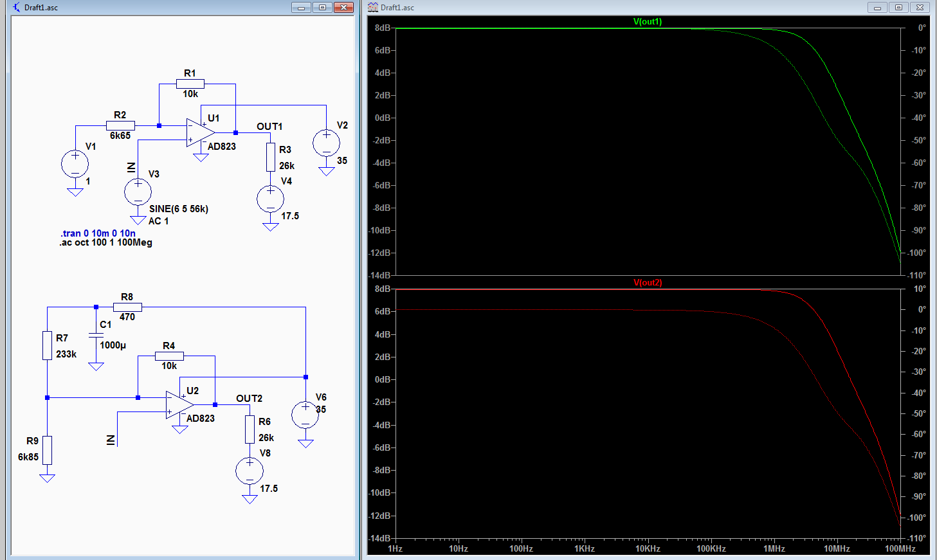Click the SINE(6 5 56k) source value
Screen dimensions: 937x560
pyautogui.click(x=179, y=209)
